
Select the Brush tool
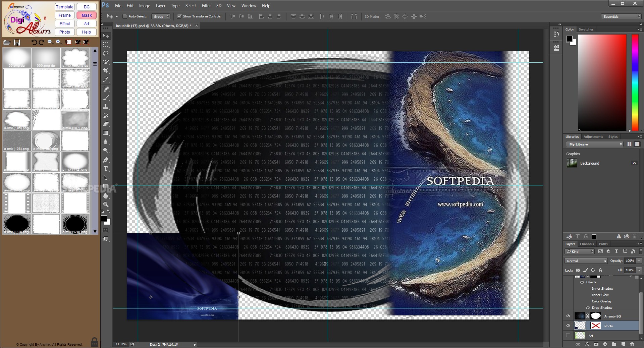(x=106, y=98)
